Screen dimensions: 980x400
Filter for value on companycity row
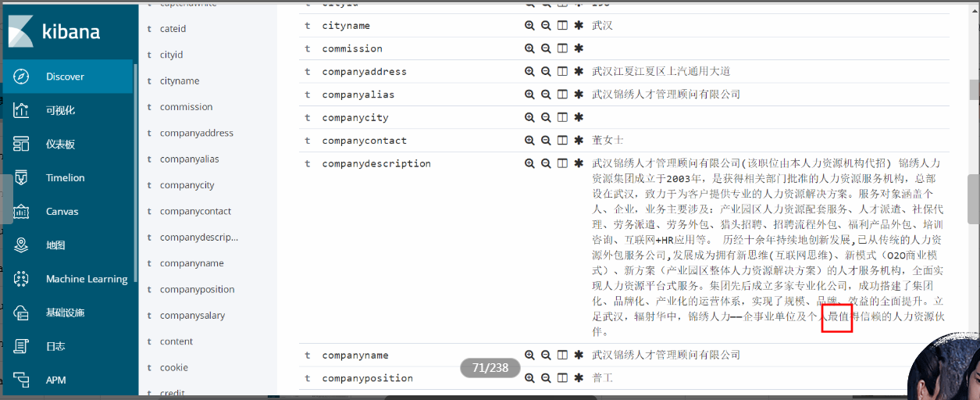pyautogui.click(x=529, y=117)
